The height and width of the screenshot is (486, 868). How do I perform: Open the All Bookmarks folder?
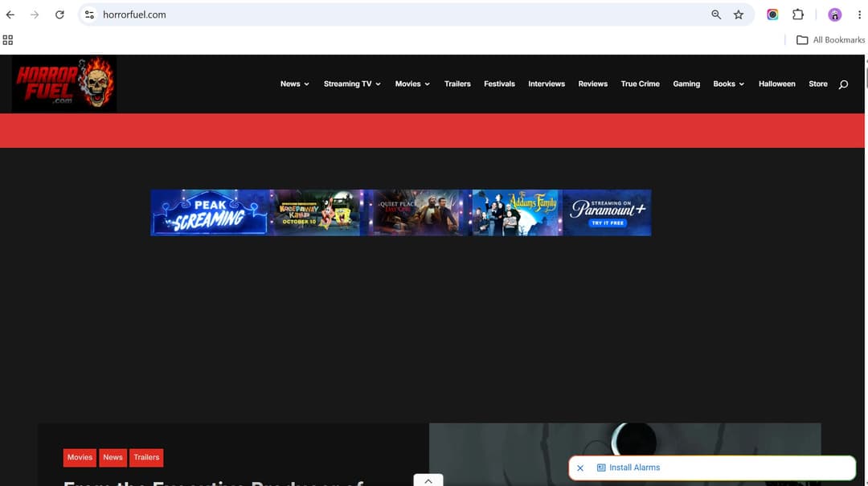[830, 40]
